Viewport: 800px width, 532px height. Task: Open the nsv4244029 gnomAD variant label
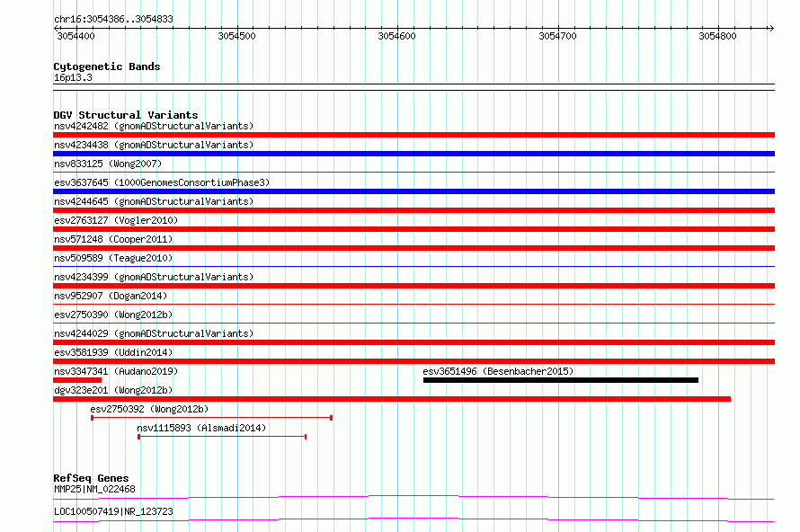point(154,333)
